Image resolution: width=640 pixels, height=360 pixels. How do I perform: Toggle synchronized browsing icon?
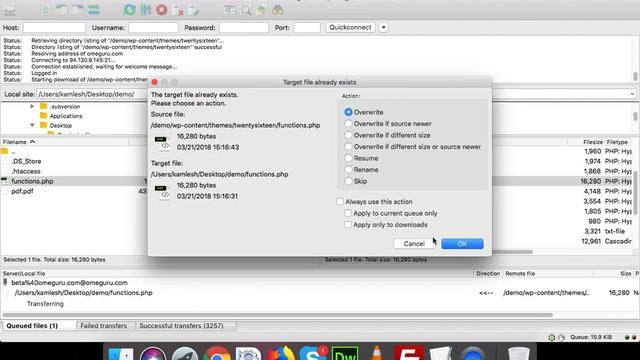262,10
